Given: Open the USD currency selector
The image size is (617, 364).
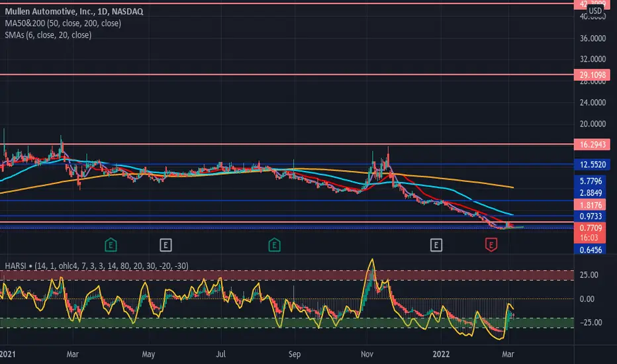Looking at the screenshot, I should (x=595, y=11).
